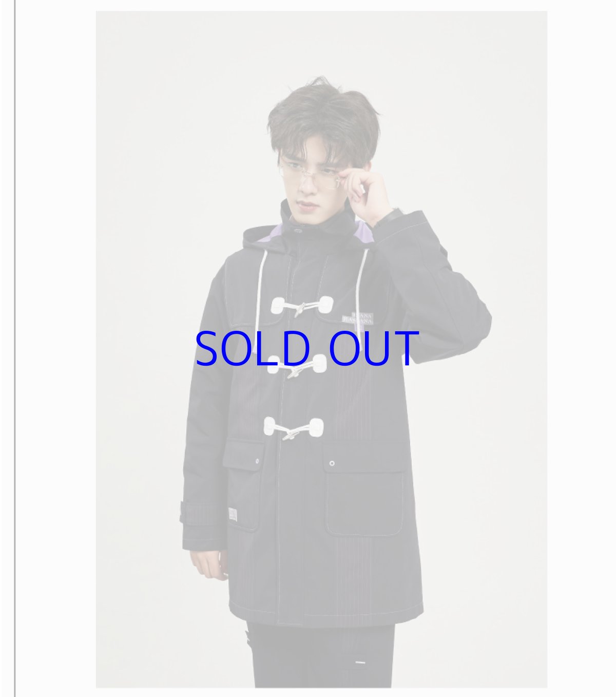The image size is (616, 697).
Task: Click the black pants below the coat
Action: pos(321,655)
